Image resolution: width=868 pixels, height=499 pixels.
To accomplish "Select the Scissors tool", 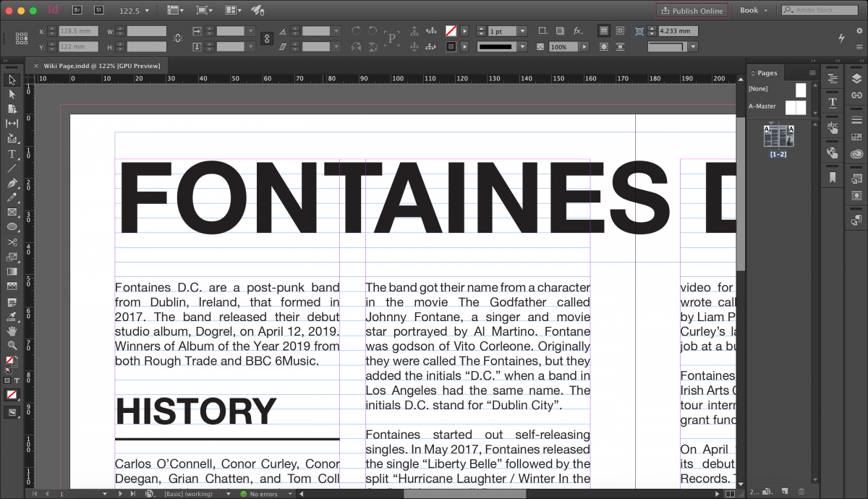I will tap(12, 242).
